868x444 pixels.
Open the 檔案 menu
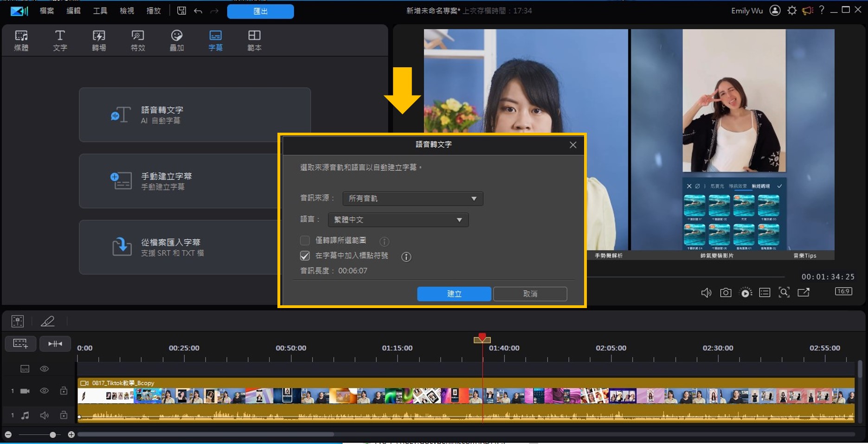point(46,10)
